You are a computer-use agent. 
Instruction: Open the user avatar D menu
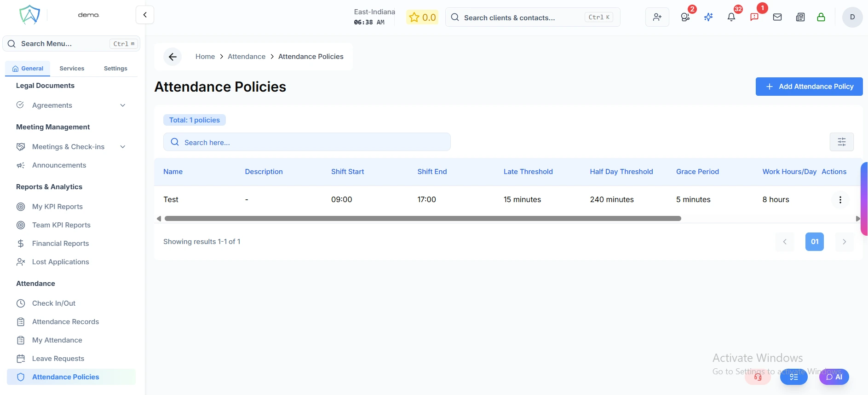pos(852,17)
